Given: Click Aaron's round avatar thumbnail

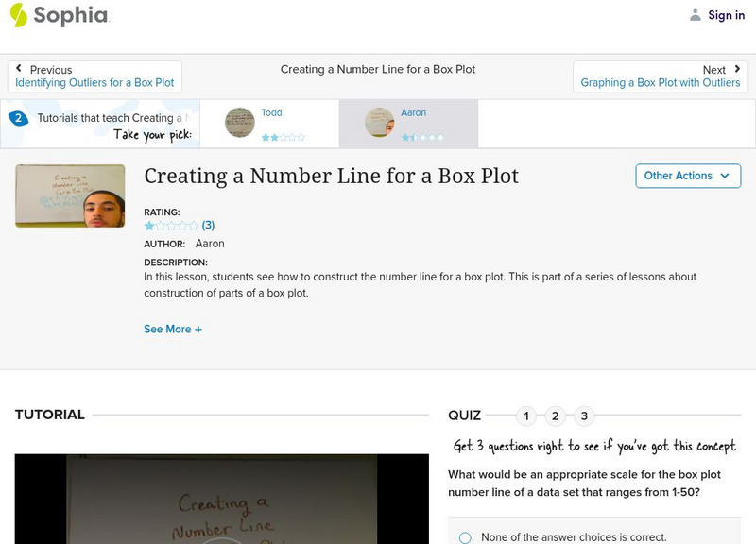Looking at the screenshot, I should tap(380, 123).
